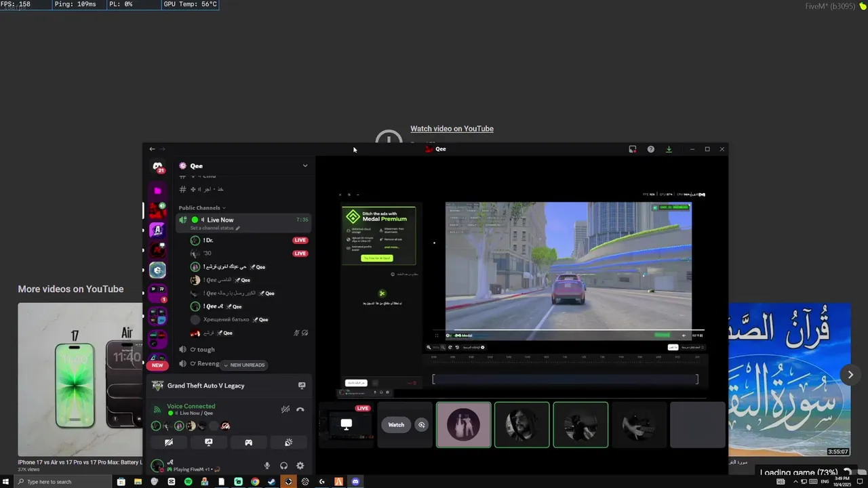Click the Grand Theft Auto V Legacy activity

[x=206, y=386]
